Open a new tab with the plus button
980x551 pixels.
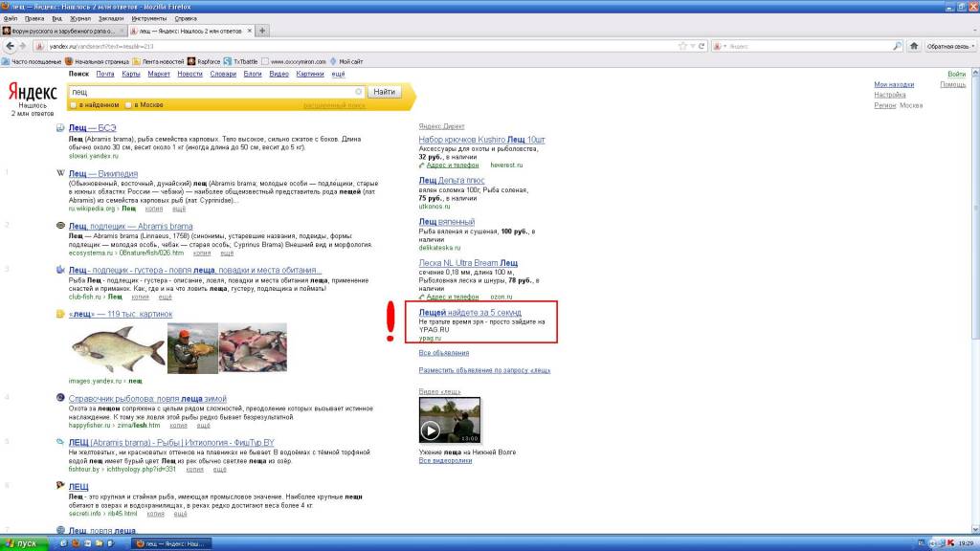[x=262, y=31]
